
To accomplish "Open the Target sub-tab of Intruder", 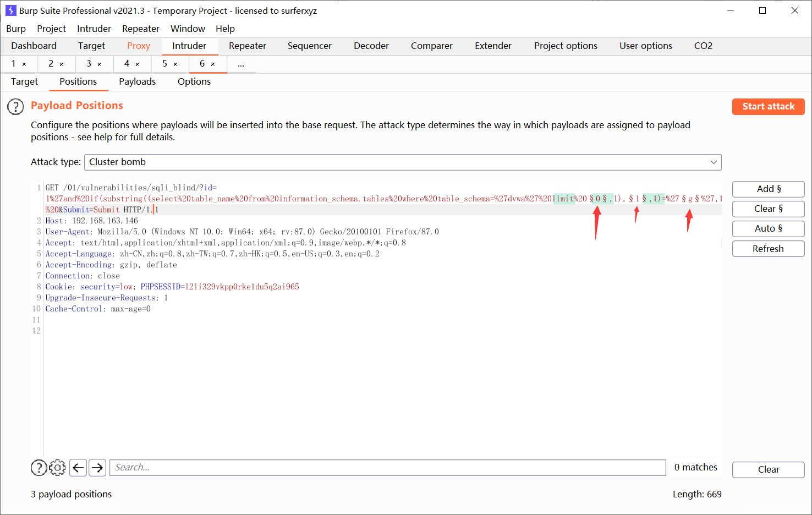I will (x=24, y=81).
